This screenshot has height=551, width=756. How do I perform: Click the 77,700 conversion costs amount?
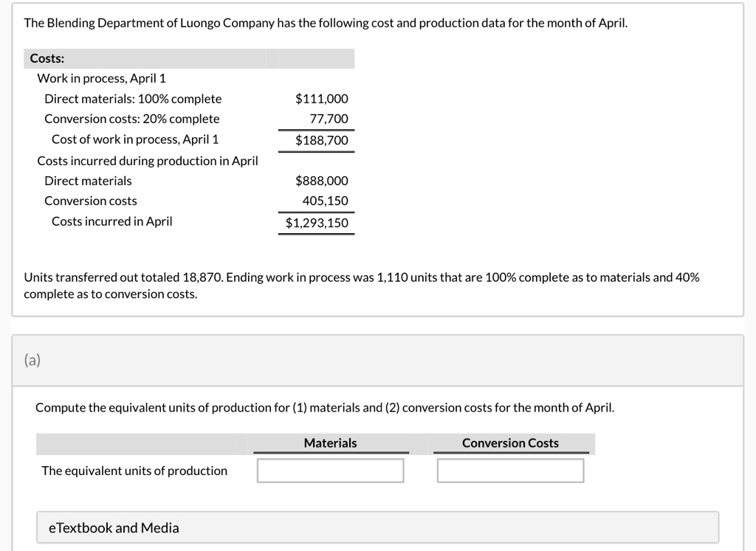coord(329,119)
